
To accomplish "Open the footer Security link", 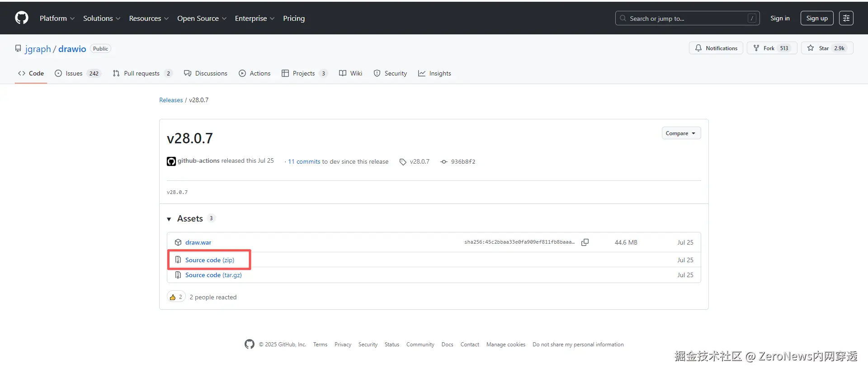I will tap(368, 345).
